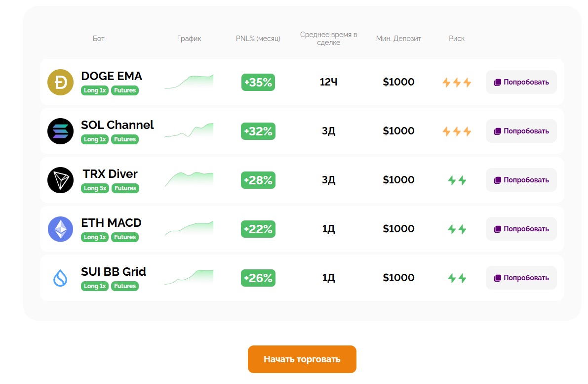
Task: Click the SUI droplet logo icon
Action: [x=60, y=278]
